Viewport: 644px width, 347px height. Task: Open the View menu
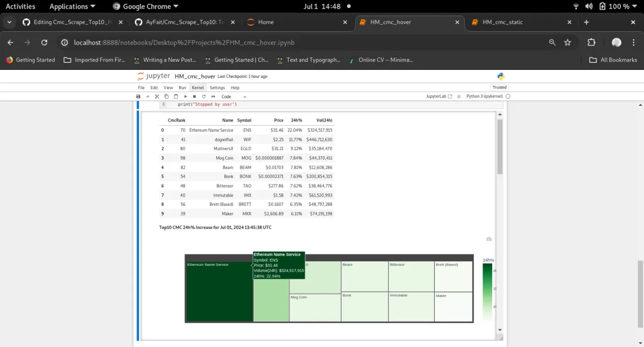click(x=168, y=88)
